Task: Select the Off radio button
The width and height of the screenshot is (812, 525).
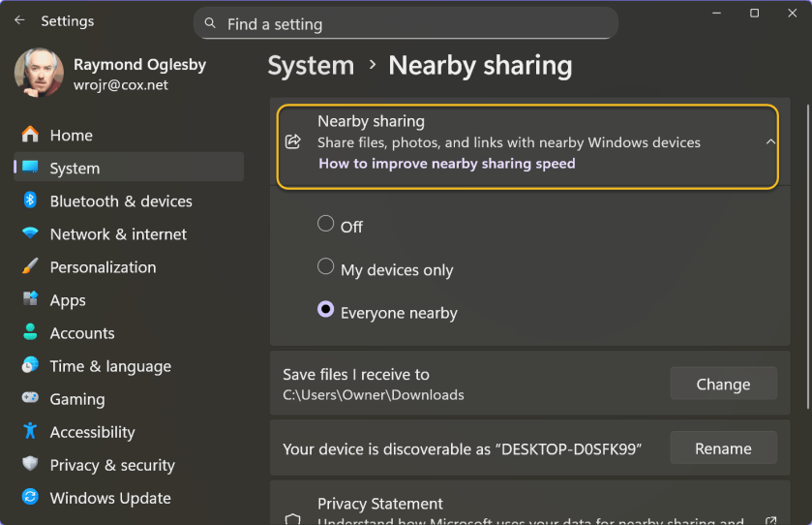Action: pos(326,224)
